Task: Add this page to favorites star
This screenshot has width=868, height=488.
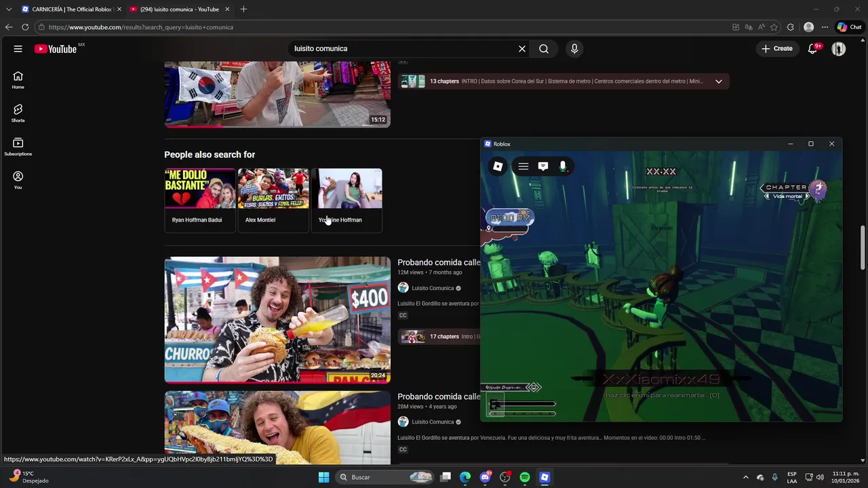Action: click(774, 27)
